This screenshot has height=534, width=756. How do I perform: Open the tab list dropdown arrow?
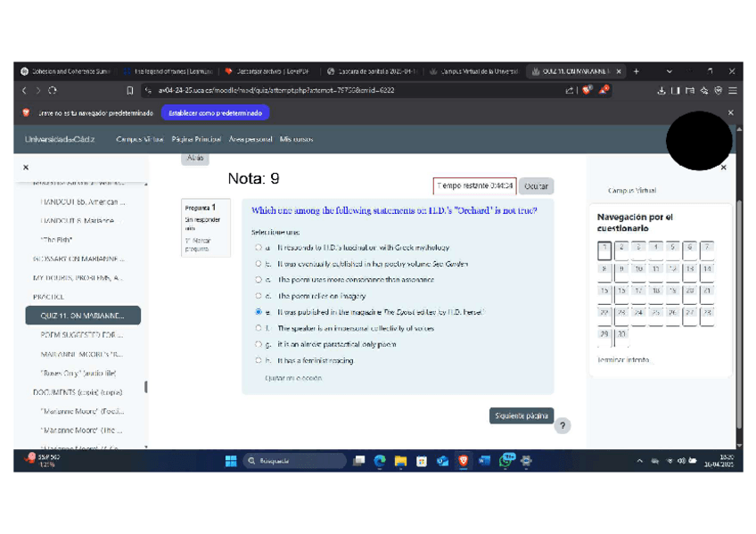(x=670, y=71)
